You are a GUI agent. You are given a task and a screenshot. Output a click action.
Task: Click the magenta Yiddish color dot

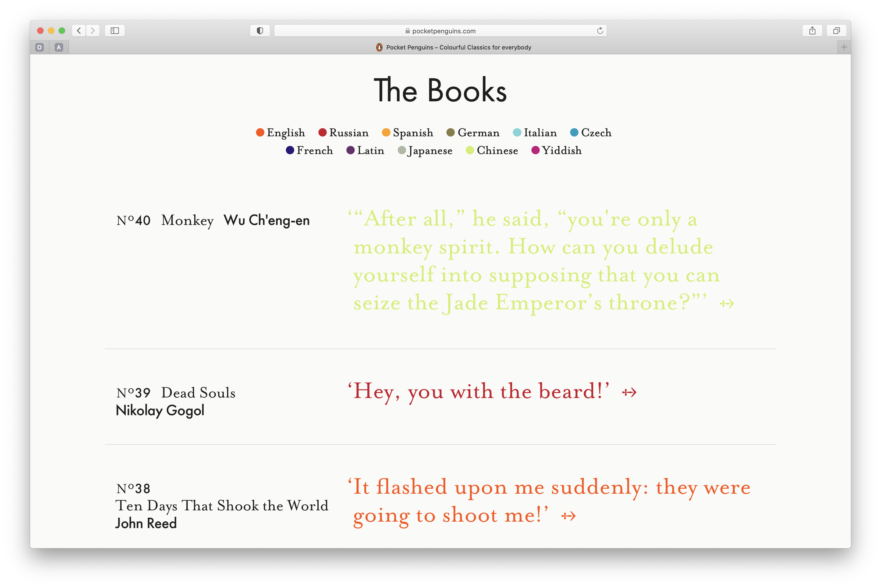(x=535, y=150)
